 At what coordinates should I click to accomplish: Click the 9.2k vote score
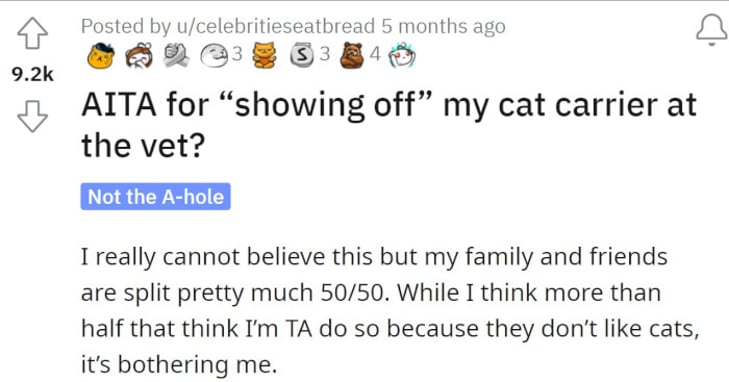pos(33,74)
